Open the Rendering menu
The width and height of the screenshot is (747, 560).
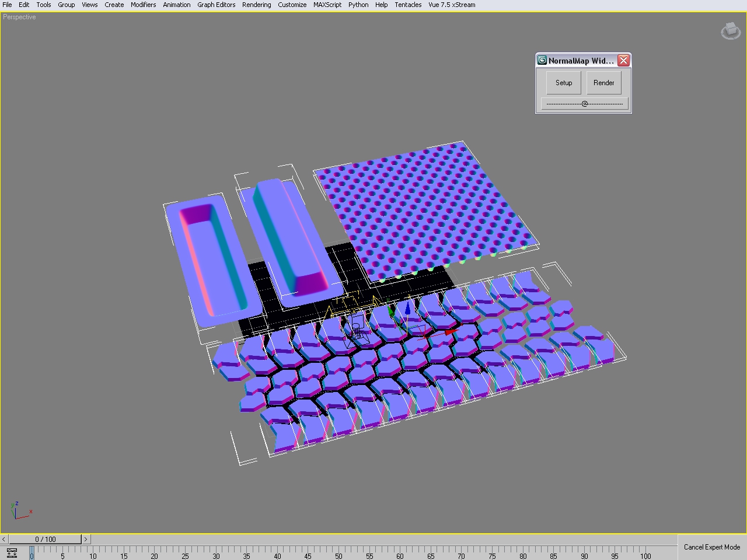point(256,5)
